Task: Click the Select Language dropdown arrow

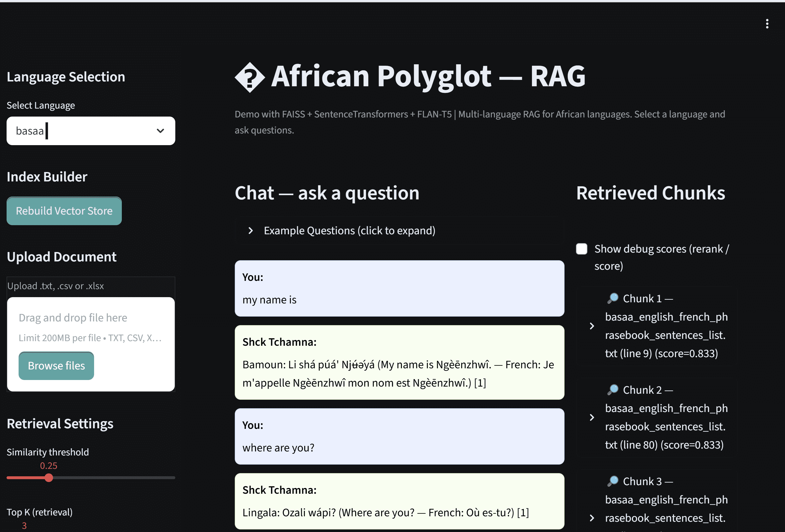Action: coord(160,131)
